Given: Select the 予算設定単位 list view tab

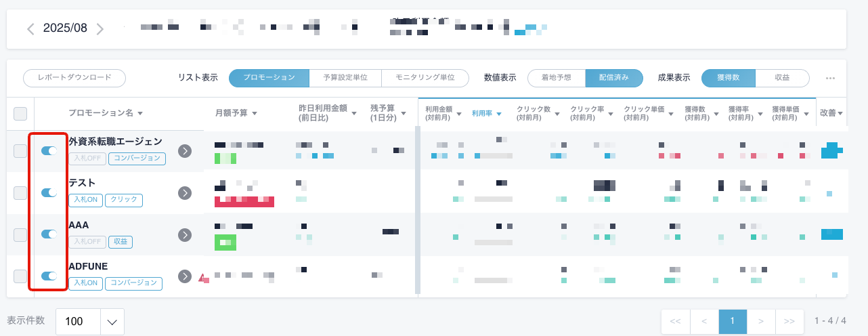Looking at the screenshot, I should point(345,78).
